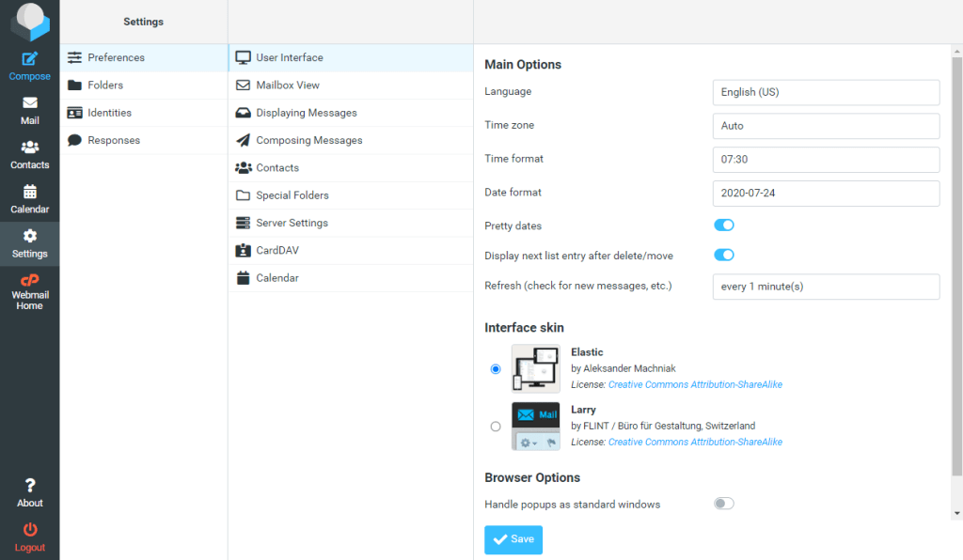Expand the Time zone dropdown
This screenshot has width=963, height=560.
pos(826,126)
